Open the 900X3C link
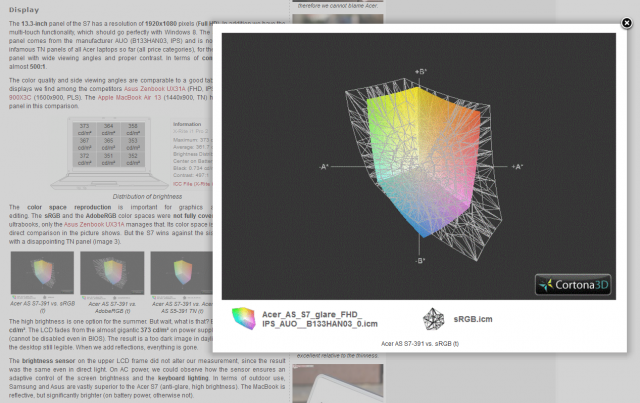The image size is (640, 403). pos(20,98)
